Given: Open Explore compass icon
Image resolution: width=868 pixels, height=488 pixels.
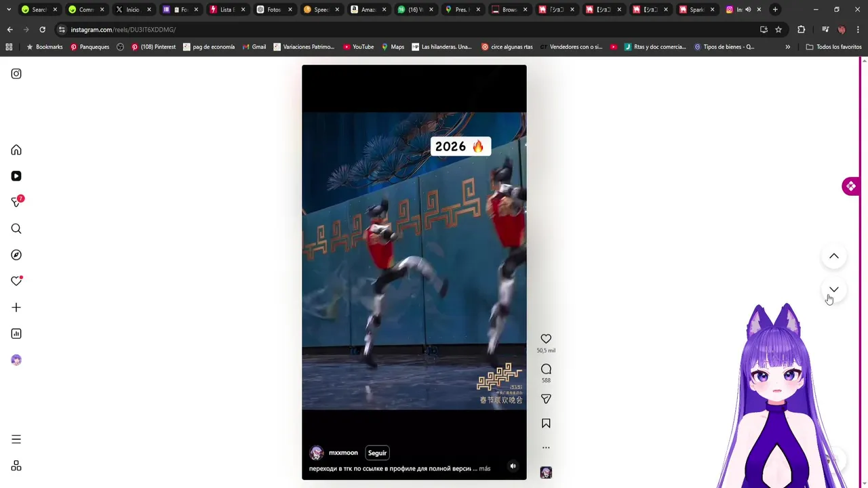Looking at the screenshot, I should coord(16,255).
